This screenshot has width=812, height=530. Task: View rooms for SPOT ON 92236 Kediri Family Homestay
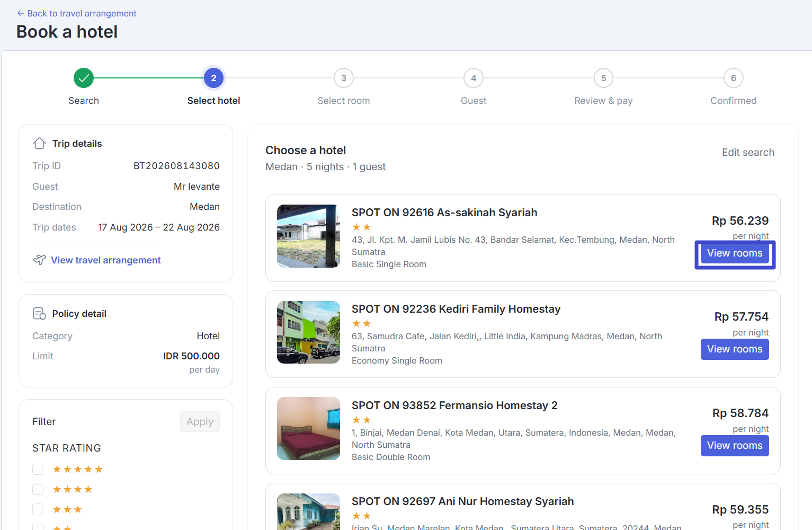(x=735, y=349)
